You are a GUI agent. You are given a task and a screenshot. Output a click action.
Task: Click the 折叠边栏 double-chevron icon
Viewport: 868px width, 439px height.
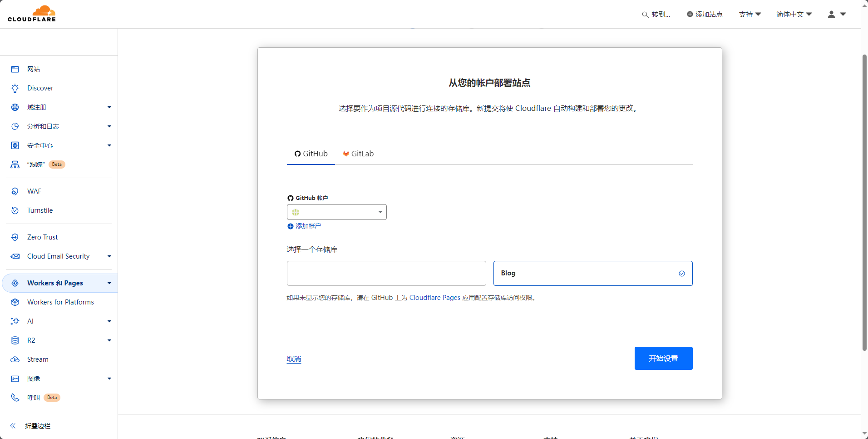click(x=13, y=426)
